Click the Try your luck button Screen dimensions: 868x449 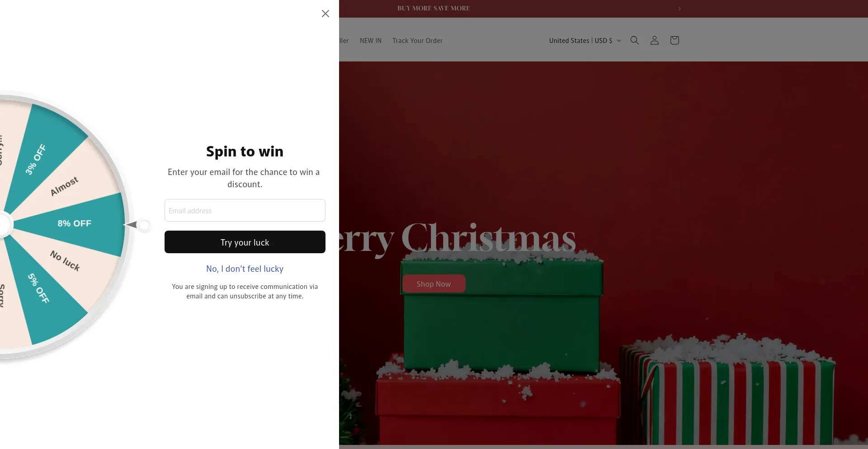tap(245, 242)
